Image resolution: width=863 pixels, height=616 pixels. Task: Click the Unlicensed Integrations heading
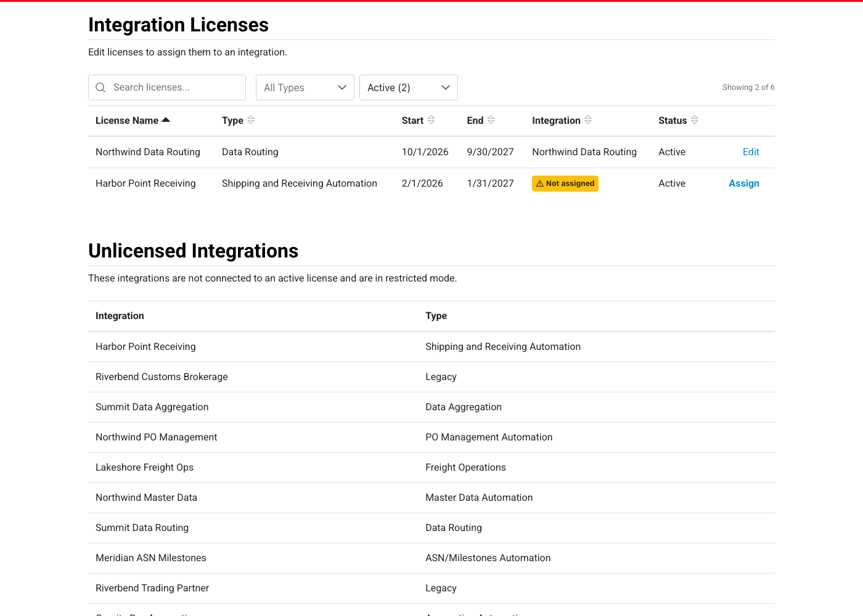[194, 251]
